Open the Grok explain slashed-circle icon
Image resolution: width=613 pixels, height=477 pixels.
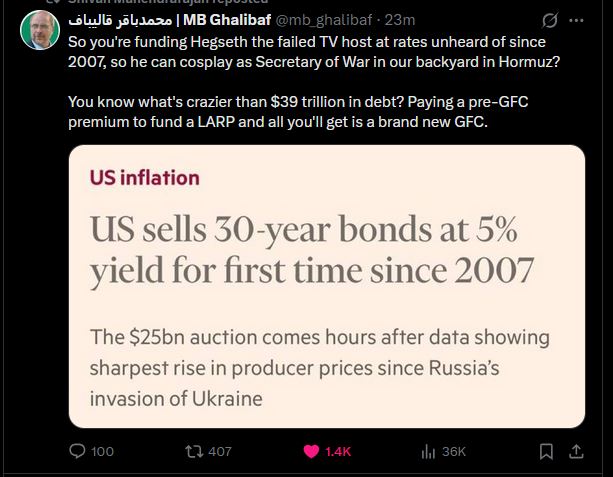[x=550, y=20]
